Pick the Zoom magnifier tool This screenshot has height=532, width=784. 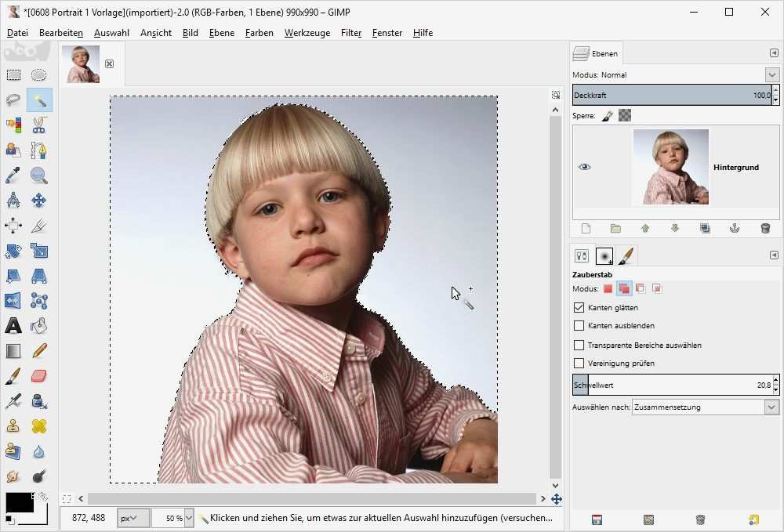(38, 175)
